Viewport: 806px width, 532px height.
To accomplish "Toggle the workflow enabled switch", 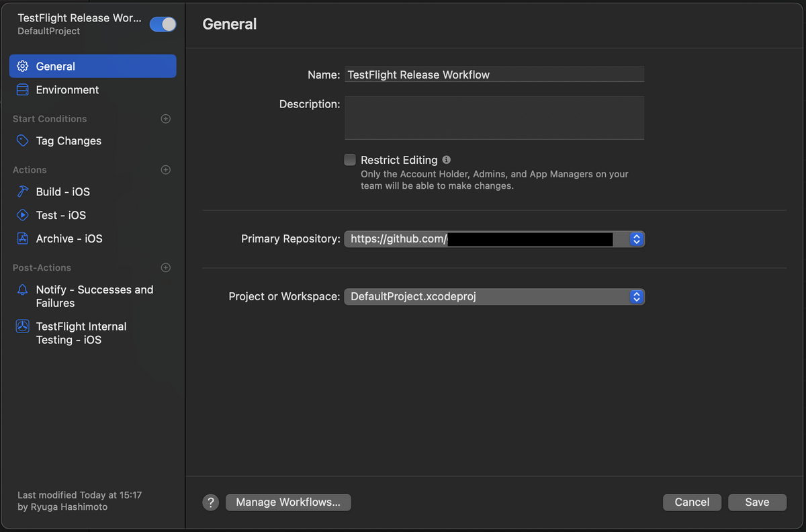I will pos(163,24).
